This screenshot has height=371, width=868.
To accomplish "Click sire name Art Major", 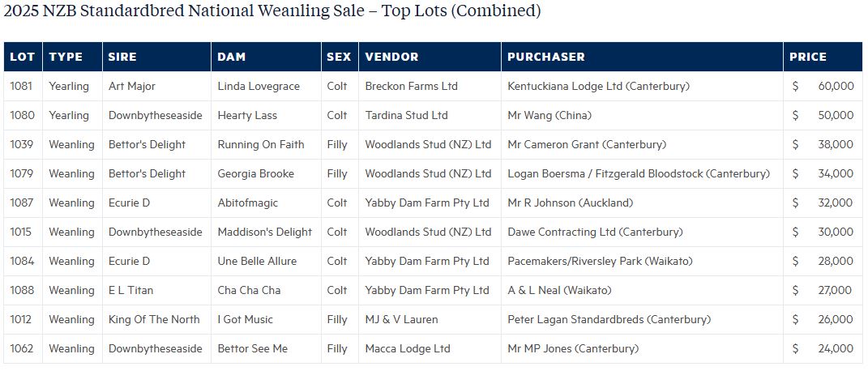I will click(x=132, y=86).
